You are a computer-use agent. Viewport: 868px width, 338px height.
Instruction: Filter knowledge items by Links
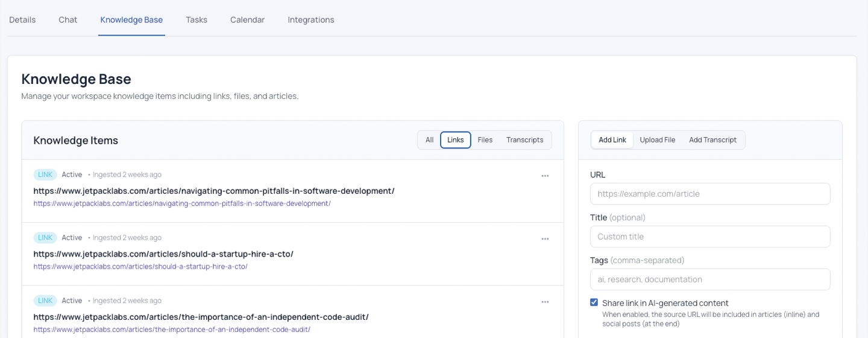456,140
